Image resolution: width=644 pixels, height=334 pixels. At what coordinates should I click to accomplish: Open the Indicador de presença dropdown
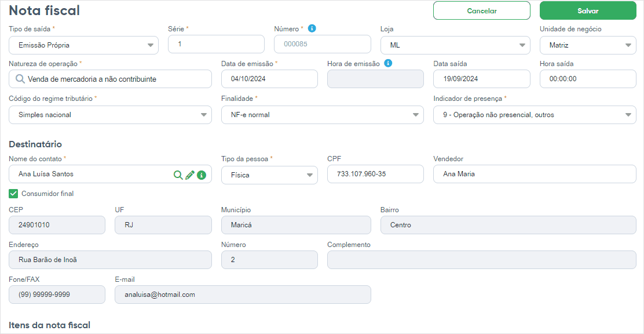click(x=535, y=115)
